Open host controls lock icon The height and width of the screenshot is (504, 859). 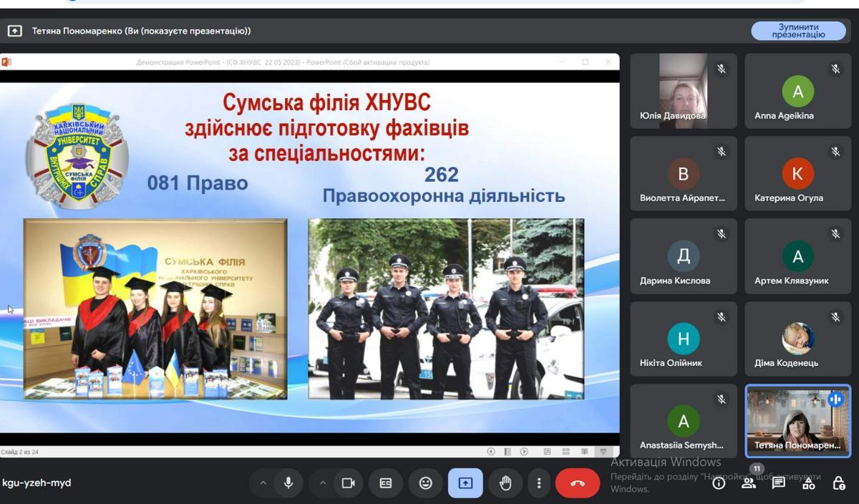838,483
